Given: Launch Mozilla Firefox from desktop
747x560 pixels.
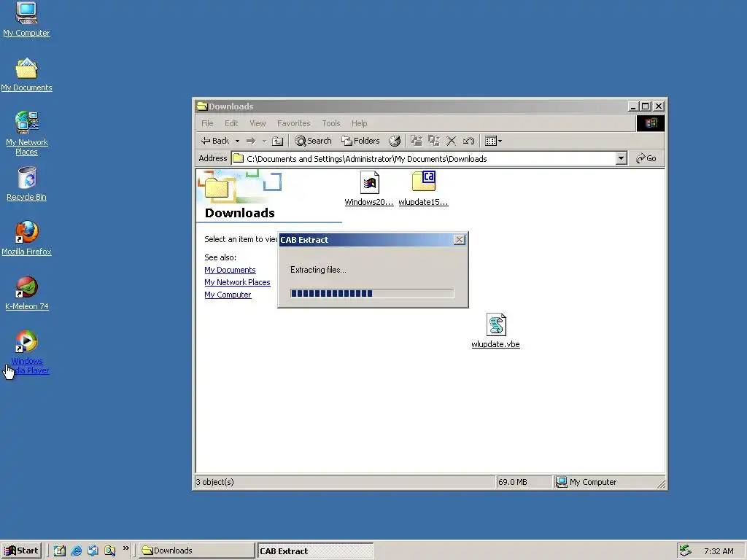Looking at the screenshot, I should (x=26, y=238).
